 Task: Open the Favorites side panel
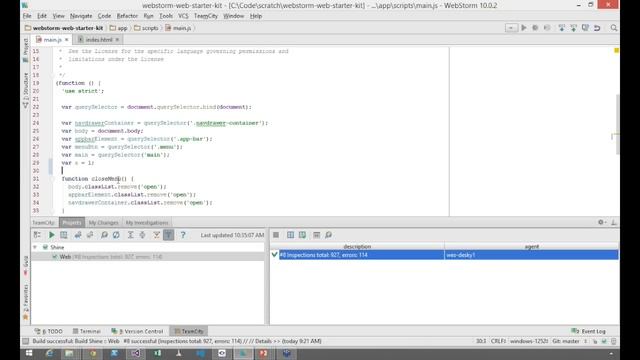(26, 302)
